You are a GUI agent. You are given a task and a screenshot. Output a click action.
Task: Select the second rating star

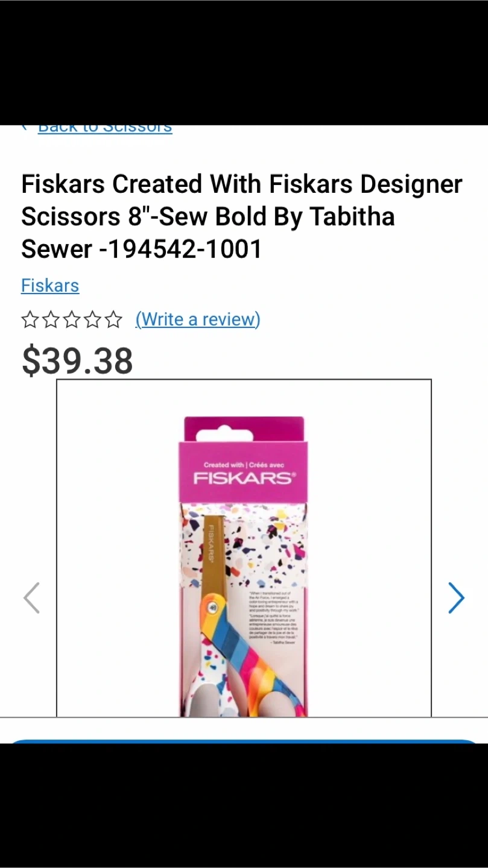click(51, 319)
